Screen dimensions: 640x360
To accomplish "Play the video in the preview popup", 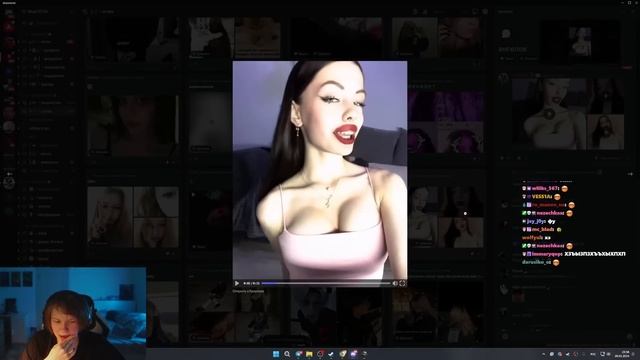I will click(237, 283).
